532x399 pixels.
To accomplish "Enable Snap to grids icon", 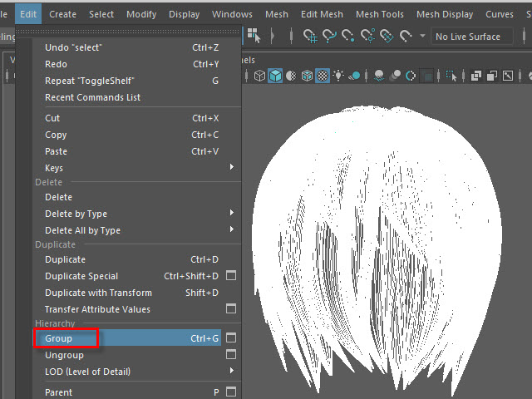I will click(311, 37).
